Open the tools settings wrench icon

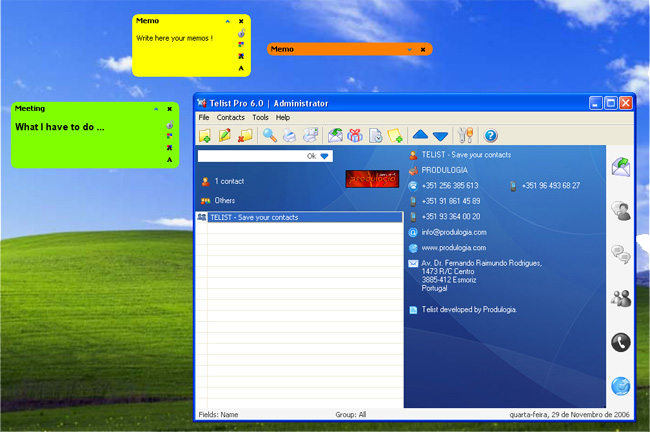464,135
